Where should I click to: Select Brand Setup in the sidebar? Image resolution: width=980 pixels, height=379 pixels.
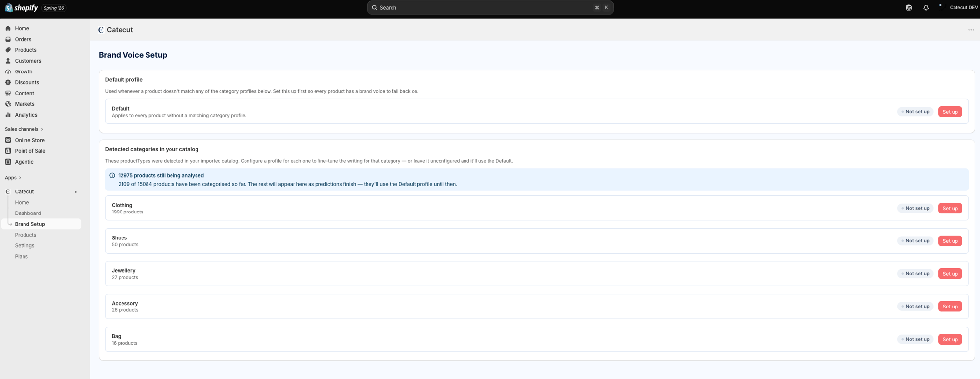click(x=42, y=224)
